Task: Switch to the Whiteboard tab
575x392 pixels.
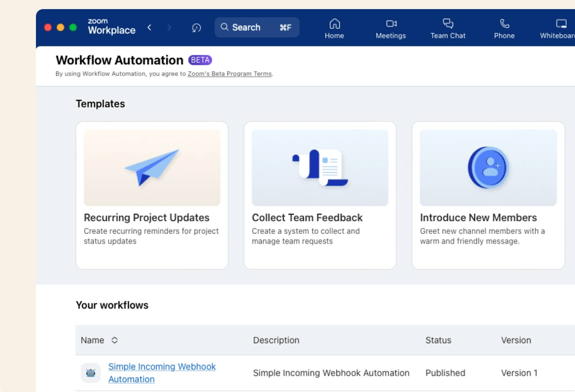Action: (560, 27)
